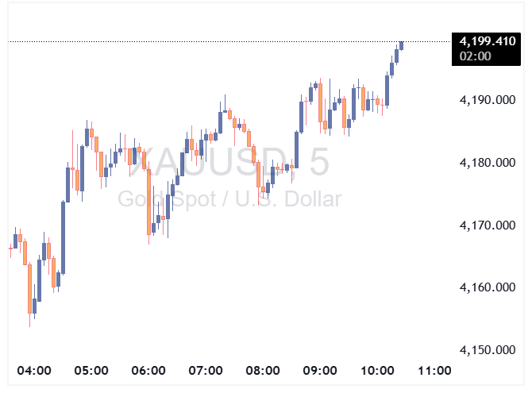
Task: Click the Gold Spot / U.S. Dollar description
Action: coord(230,199)
